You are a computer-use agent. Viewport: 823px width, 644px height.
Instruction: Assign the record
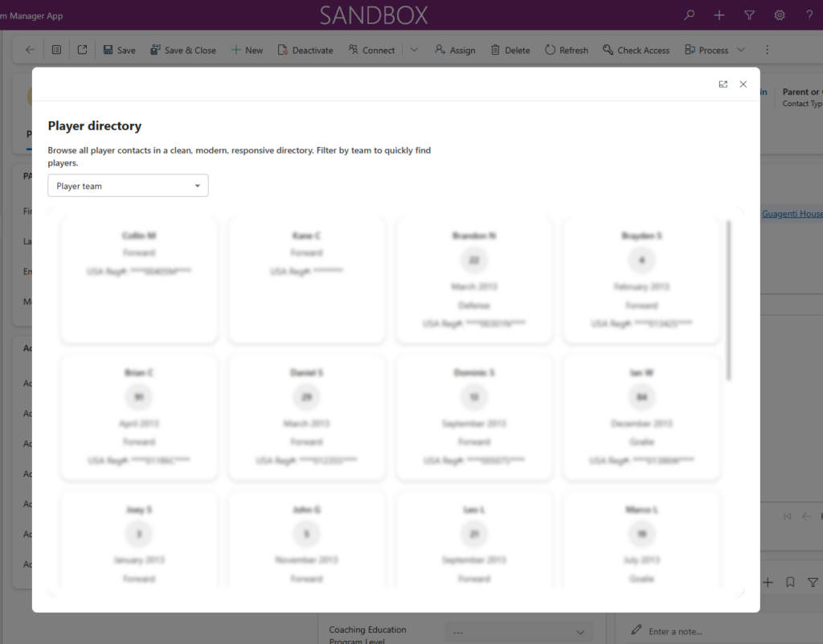pyautogui.click(x=455, y=50)
